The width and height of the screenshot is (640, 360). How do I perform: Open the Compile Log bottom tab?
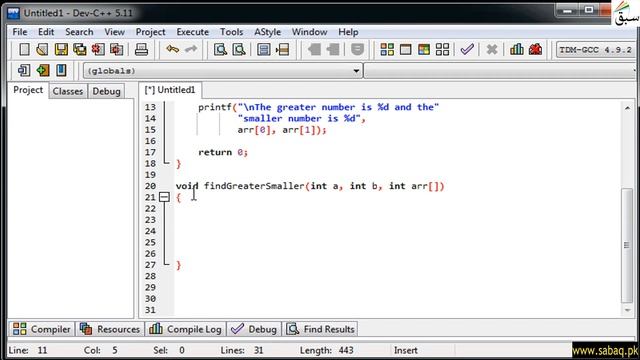(x=186, y=329)
